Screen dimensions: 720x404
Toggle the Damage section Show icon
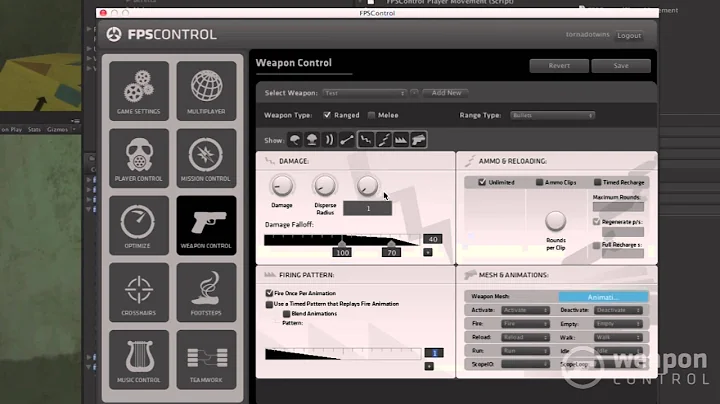click(366, 140)
